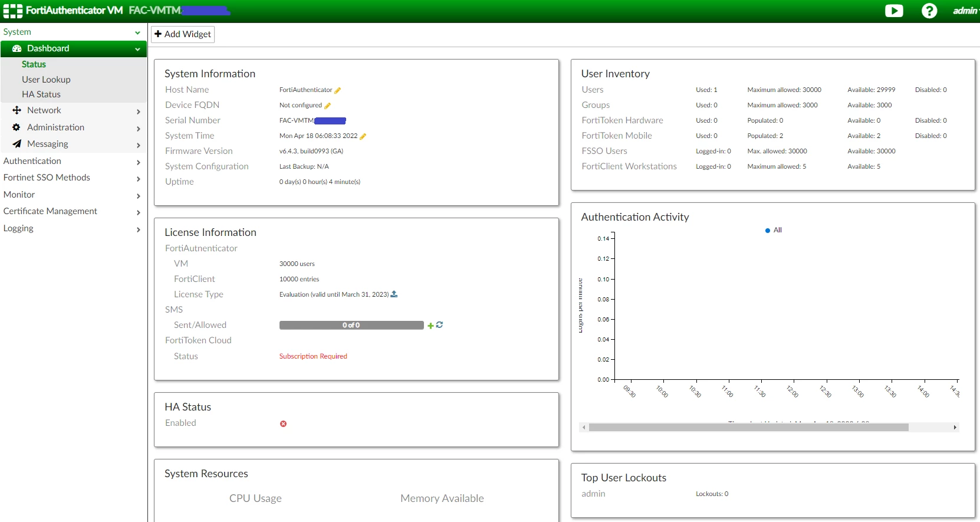Viewport: 980px width, 522px height.
Task: Upload license file icon next to License Type
Action: [x=394, y=294]
